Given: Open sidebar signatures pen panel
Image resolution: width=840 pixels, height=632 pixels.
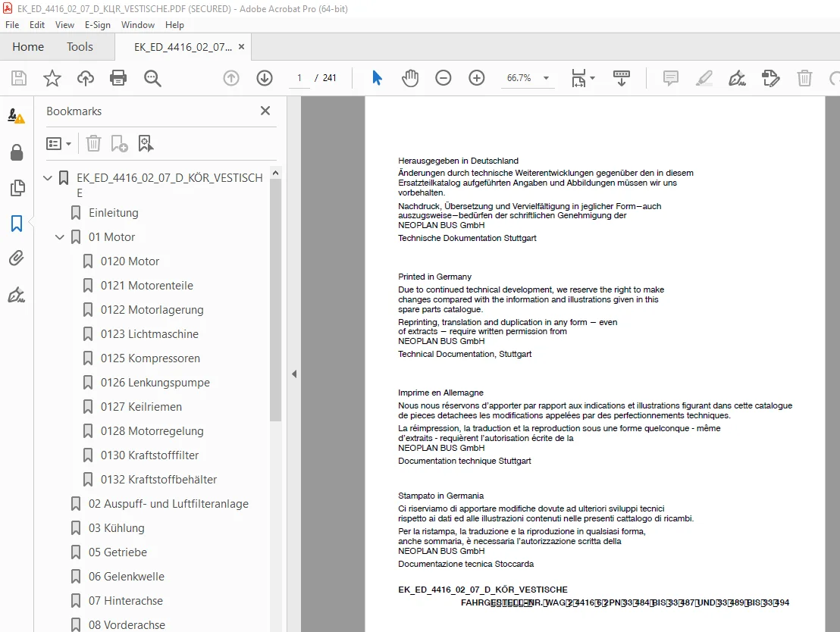Looking at the screenshot, I should pos(16,295).
